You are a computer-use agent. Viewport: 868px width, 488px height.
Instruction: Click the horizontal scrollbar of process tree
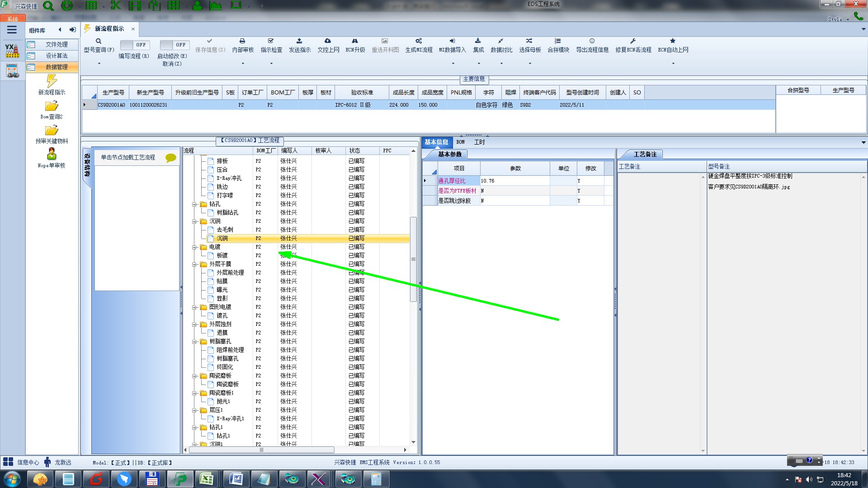(x=261, y=450)
